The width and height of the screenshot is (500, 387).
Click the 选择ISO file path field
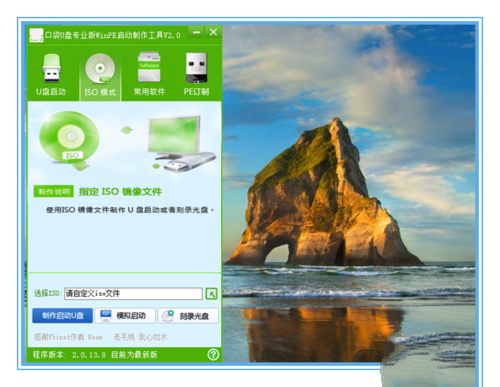point(133,294)
